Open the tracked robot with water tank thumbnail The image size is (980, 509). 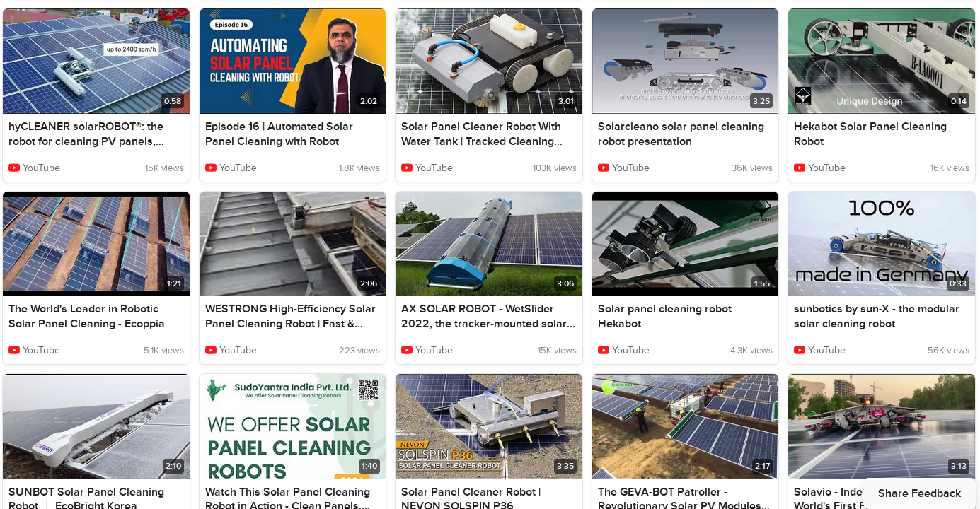(x=489, y=61)
